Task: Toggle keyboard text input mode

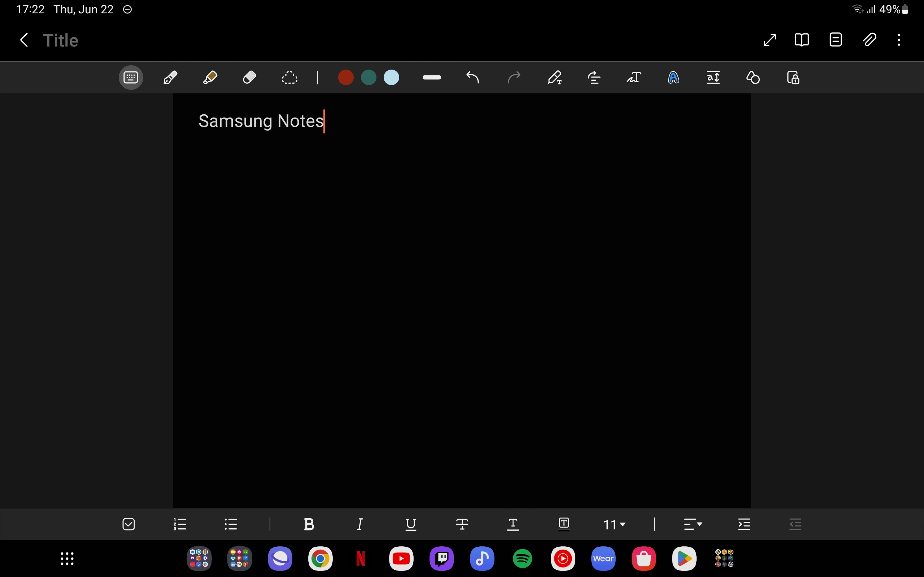Action: coord(131,78)
